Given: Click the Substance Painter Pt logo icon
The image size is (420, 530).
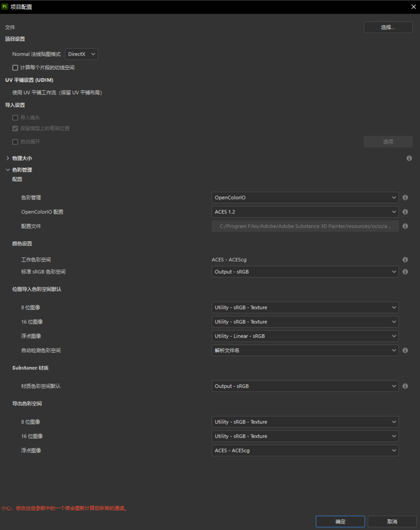Looking at the screenshot, I should (4, 7).
